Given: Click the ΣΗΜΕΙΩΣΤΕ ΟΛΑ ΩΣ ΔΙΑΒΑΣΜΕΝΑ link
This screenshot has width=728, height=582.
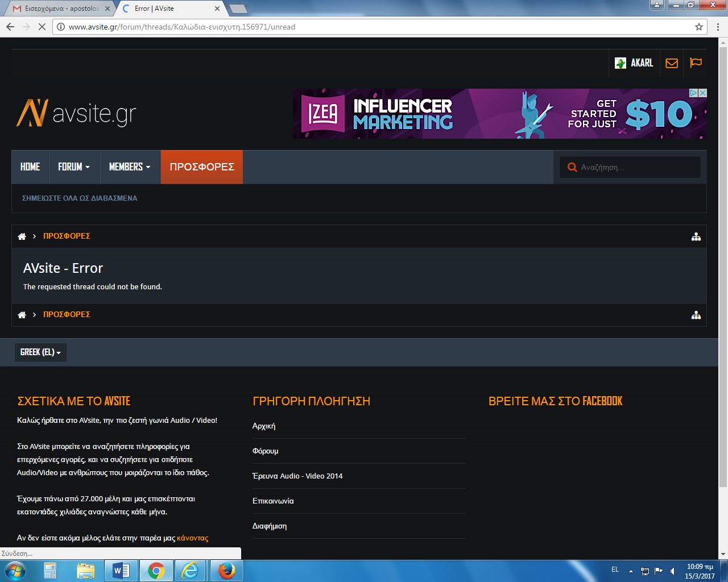Looking at the screenshot, I should click(x=80, y=198).
